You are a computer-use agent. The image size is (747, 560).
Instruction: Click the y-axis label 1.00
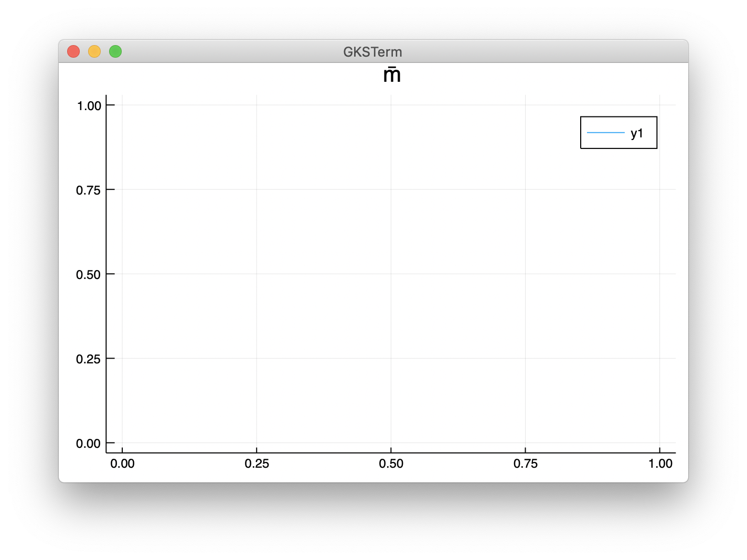89,106
